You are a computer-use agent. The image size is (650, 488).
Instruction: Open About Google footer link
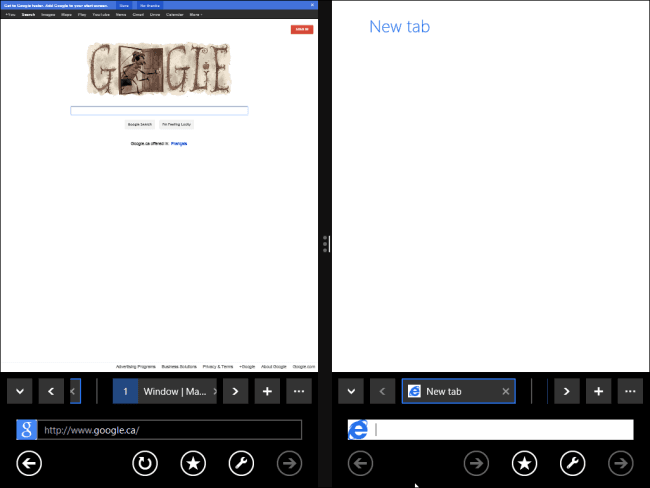(x=274, y=367)
